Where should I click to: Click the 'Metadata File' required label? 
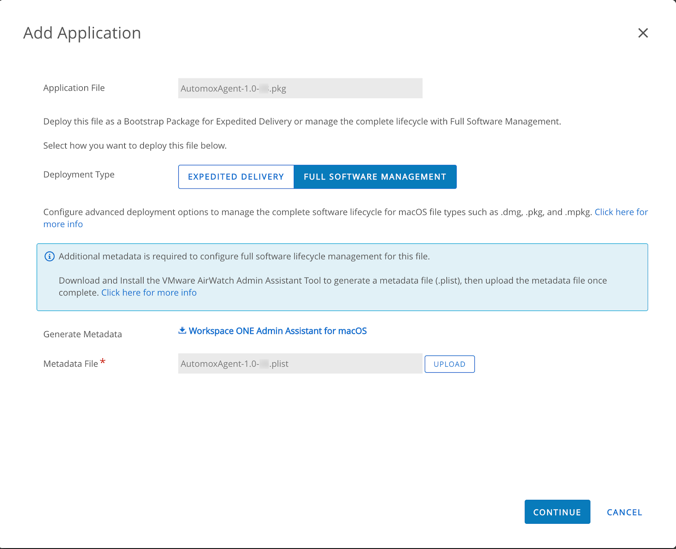tap(74, 364)
